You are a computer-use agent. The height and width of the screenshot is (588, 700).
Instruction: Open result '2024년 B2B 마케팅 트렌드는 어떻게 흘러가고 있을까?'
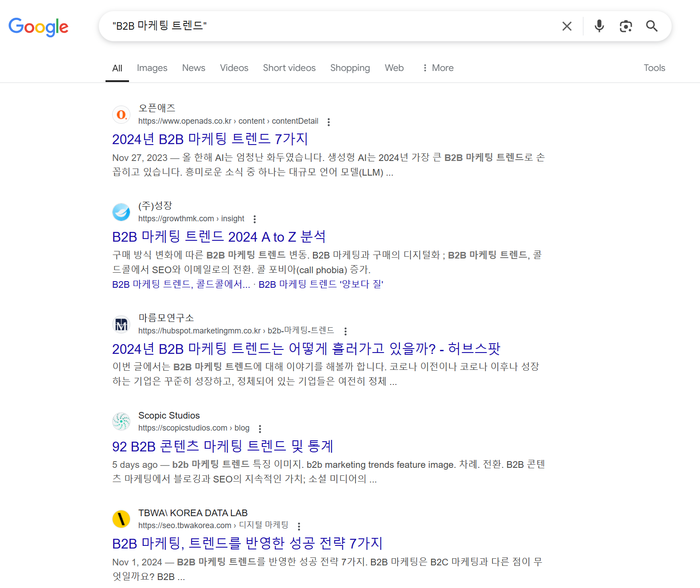click(306, 349)
